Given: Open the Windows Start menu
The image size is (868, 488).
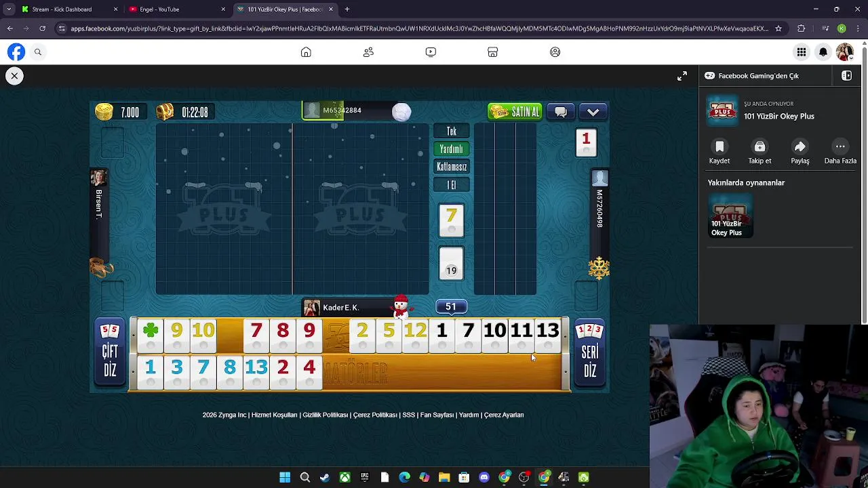Looking at the screenshot, I should 285,477.
